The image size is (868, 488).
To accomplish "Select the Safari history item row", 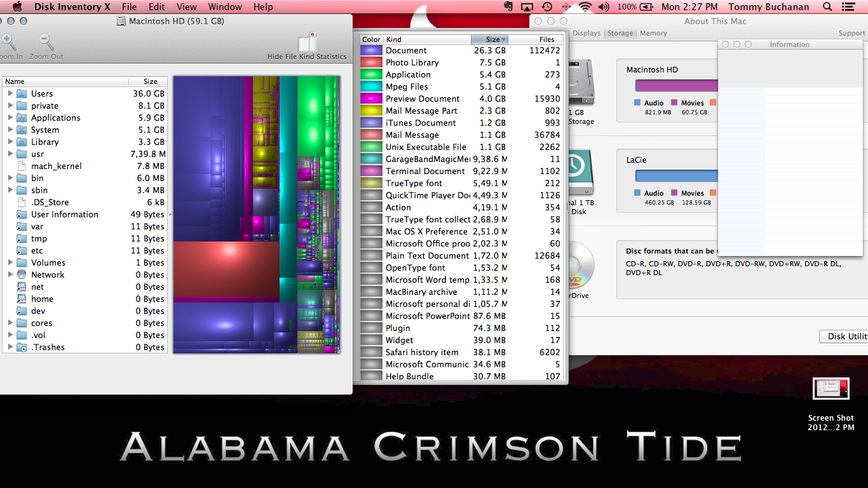I will point(461,352).
